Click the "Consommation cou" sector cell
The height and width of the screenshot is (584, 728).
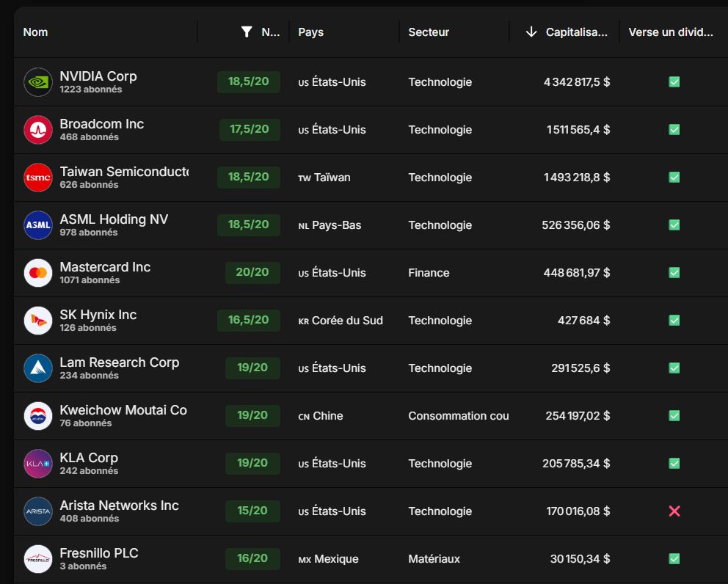pyautogui.click(x=458, y=416)
